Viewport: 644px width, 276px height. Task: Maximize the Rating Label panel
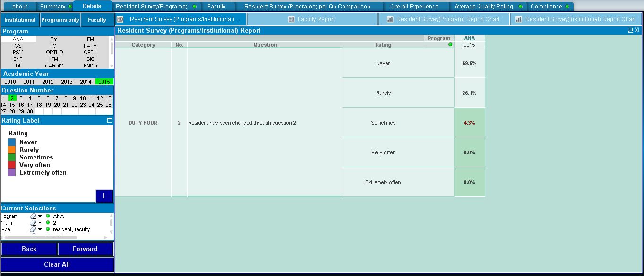[x=110, y=120]
